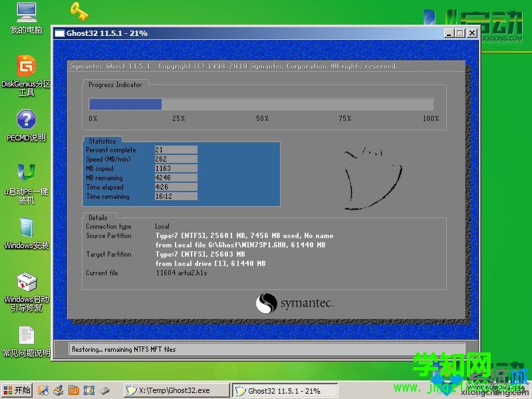532x399 pixels.
Task: Click the 100% progress marker label
Action: [431, 118]
